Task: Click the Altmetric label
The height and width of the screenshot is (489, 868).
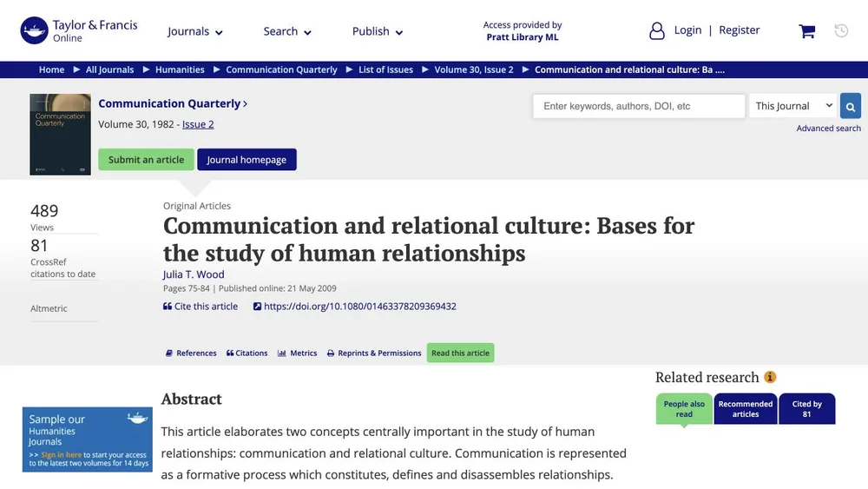Action: 49,308
